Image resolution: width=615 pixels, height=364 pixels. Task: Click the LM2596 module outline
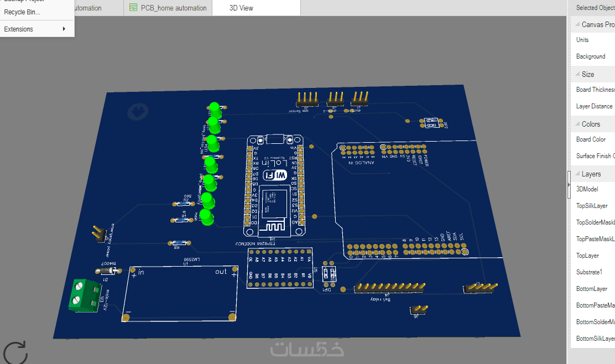pyautogui.click(x=180, y=293)
